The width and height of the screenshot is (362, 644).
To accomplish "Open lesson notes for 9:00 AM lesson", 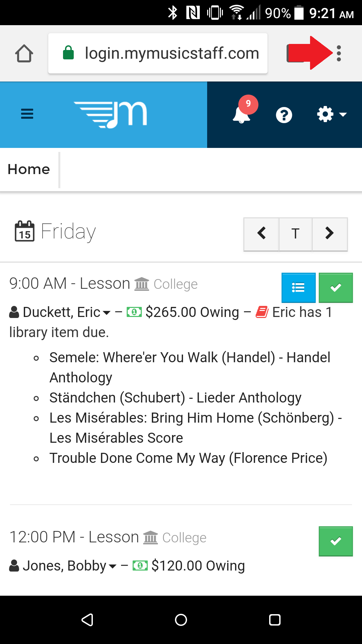I will 298,287.
